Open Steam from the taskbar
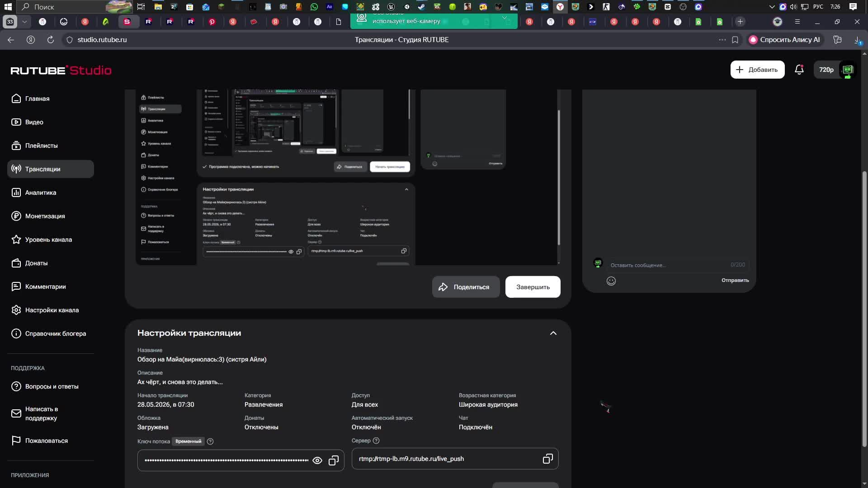Image resolution: width=868 pixels, height=488 pixels. (421, 7)
